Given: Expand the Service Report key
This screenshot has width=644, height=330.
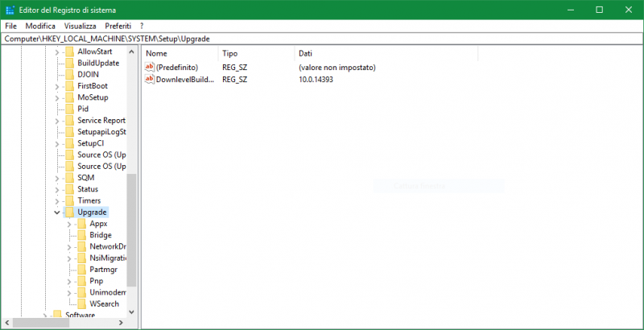Looking at the screenshot, I should coord(56,121).
